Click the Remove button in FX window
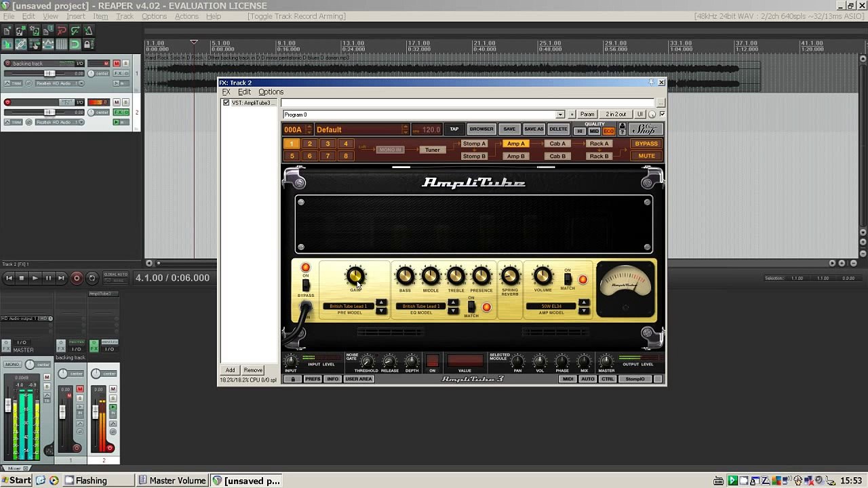Viewport: 868px width, 488px height. pyautogui.click(x=253, y=370)
